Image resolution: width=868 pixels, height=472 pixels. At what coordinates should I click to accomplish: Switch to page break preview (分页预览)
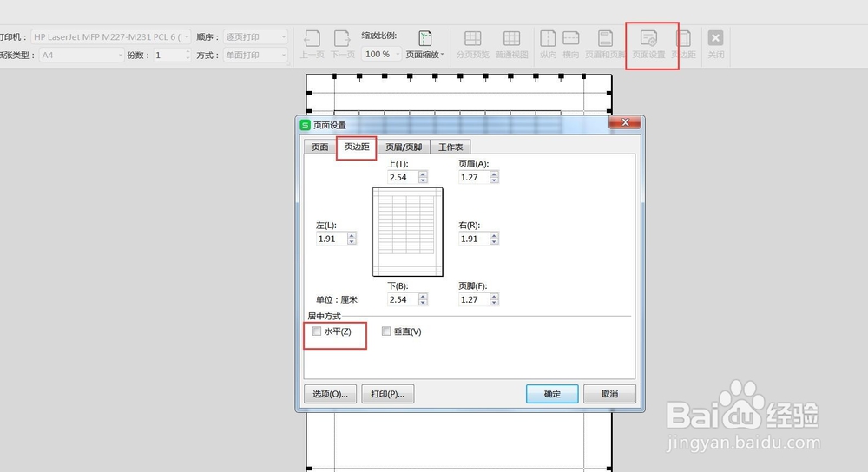point(473,44)
